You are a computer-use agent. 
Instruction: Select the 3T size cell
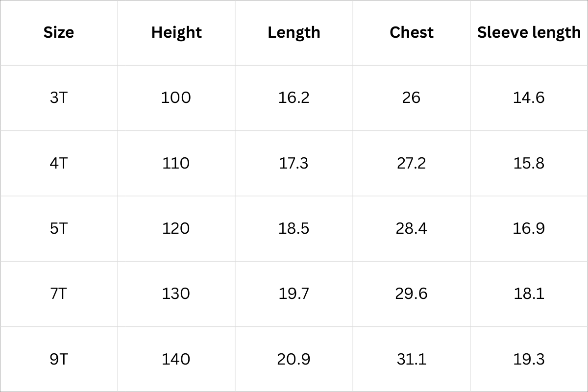click(x=59, y=98)
